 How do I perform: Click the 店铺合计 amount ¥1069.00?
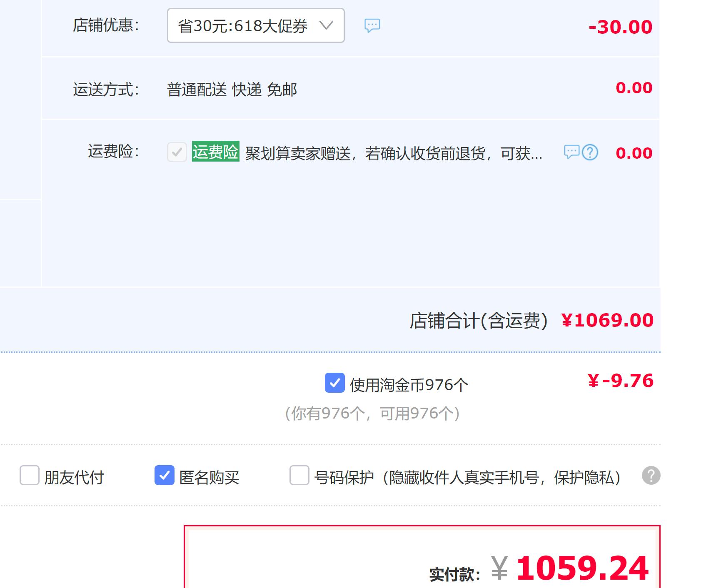[607, 320]
